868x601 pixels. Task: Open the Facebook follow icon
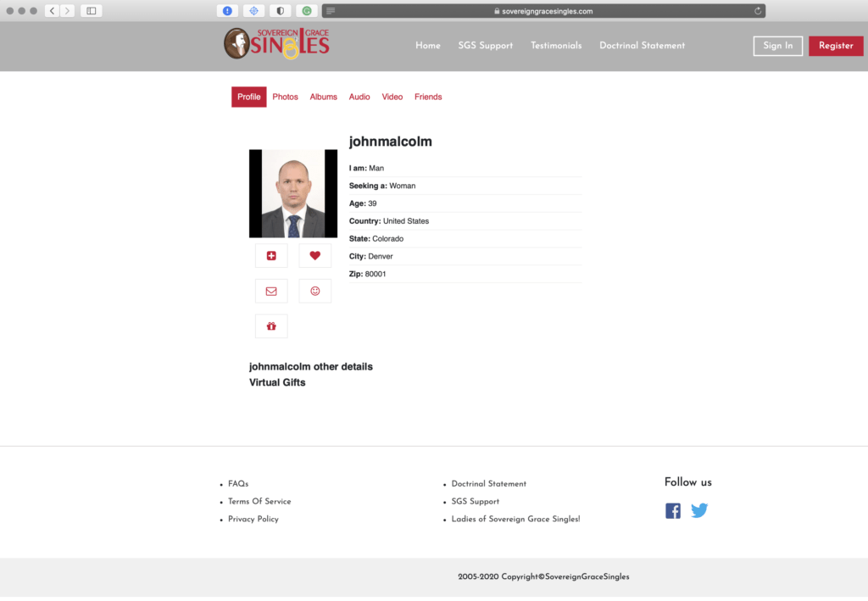(x=673, y=510)
